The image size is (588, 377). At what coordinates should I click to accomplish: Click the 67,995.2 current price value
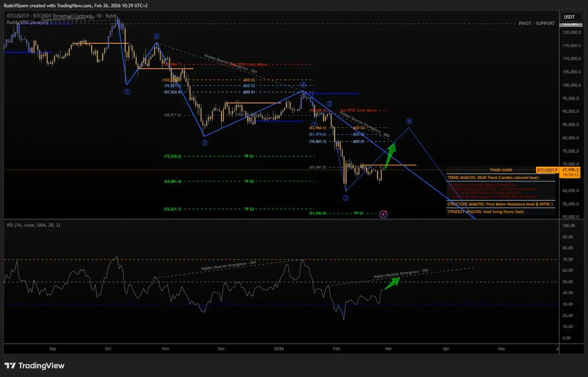pos(570,169)
